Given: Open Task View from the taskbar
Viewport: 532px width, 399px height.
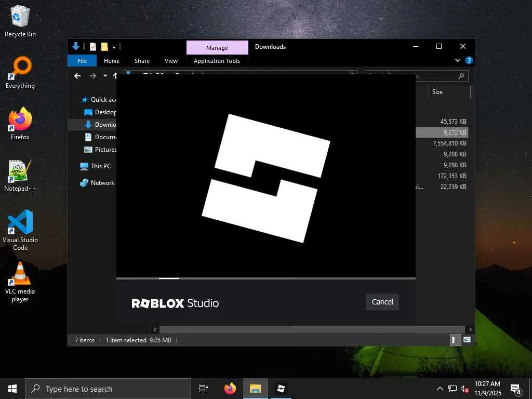Looking at the screenshot, I should tap(204, 389).
